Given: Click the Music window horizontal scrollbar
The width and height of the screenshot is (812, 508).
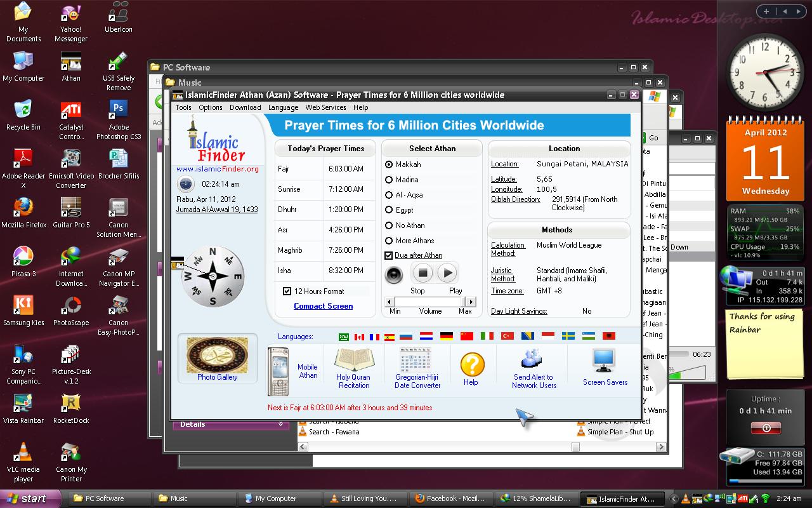Looking at the screenshot, I should pyautogui.click(x=482, y=447).
